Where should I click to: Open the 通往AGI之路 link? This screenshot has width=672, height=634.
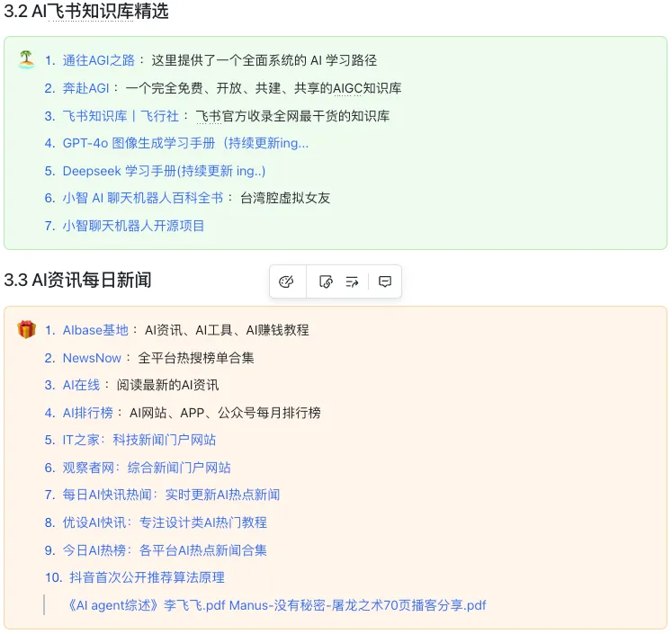click(x=99, y=60)
